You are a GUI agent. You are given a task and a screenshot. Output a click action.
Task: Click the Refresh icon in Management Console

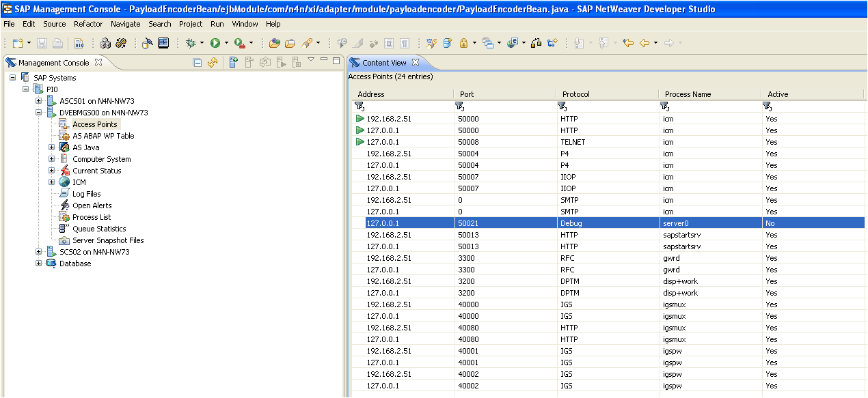[213, 63]
